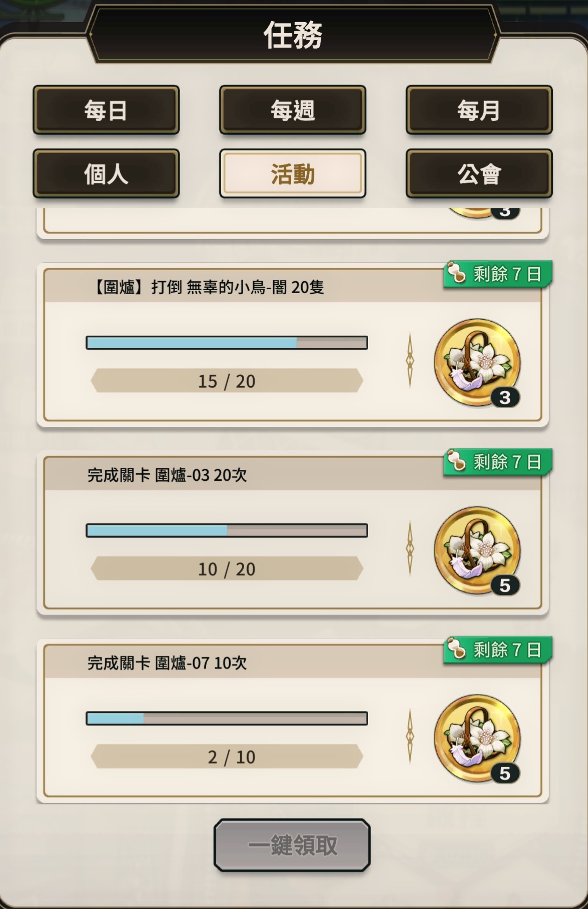Screen dimensions: 588x909
Task: Open the 公會 guild tab
Action: pos(479,174)
